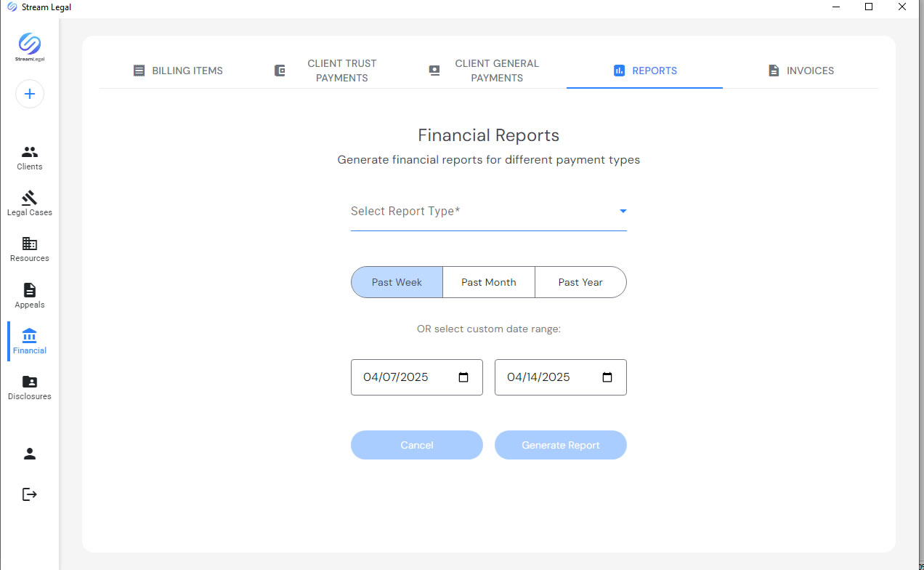The width and height of the screenshot is (924, 570).
Task: Click the start date field 04/07/2025
Action: 417,377
